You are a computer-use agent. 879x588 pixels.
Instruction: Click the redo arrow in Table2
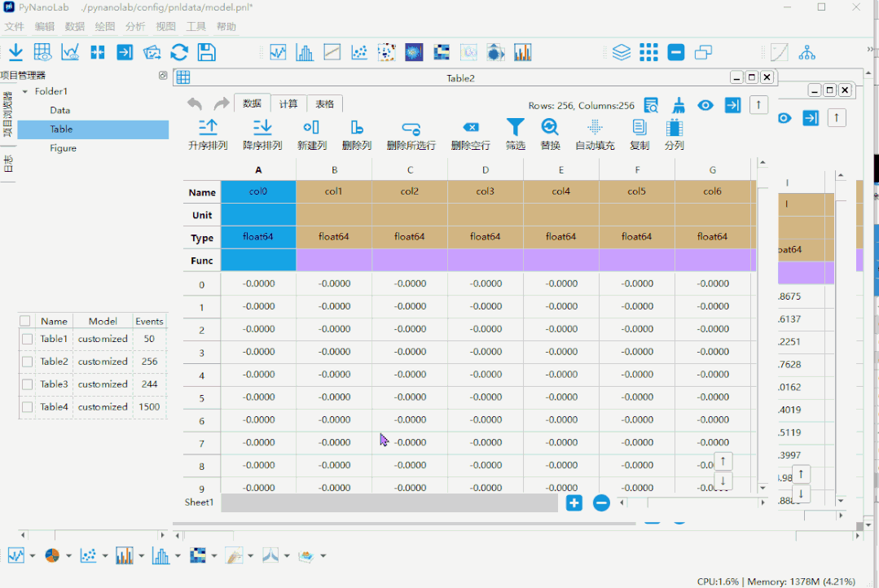coord(222,103)
